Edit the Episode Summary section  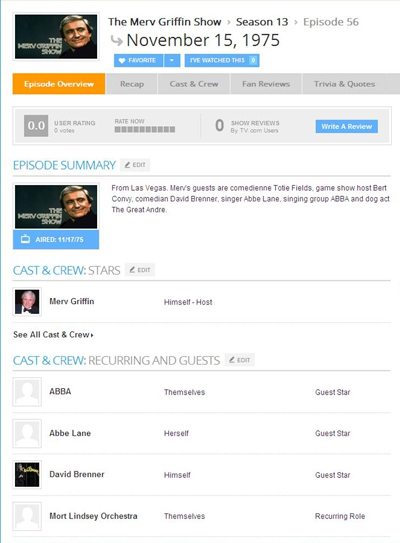(135, 165)
